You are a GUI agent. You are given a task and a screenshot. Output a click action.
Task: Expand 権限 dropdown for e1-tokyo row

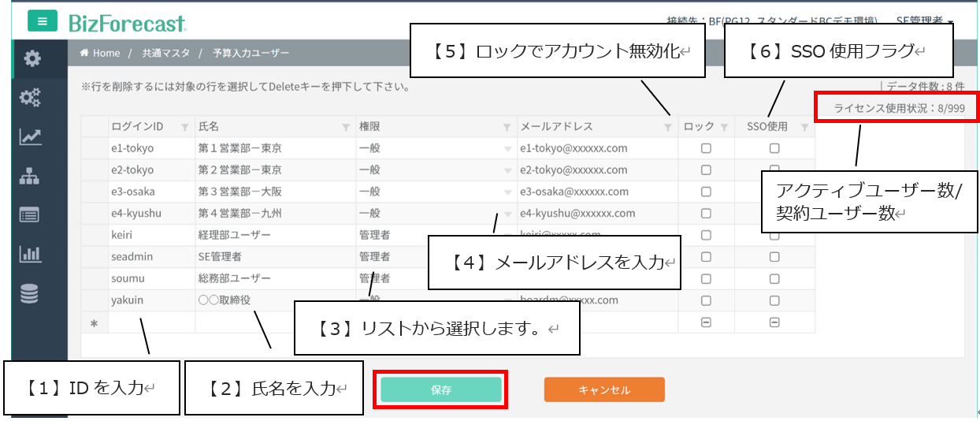507,148
